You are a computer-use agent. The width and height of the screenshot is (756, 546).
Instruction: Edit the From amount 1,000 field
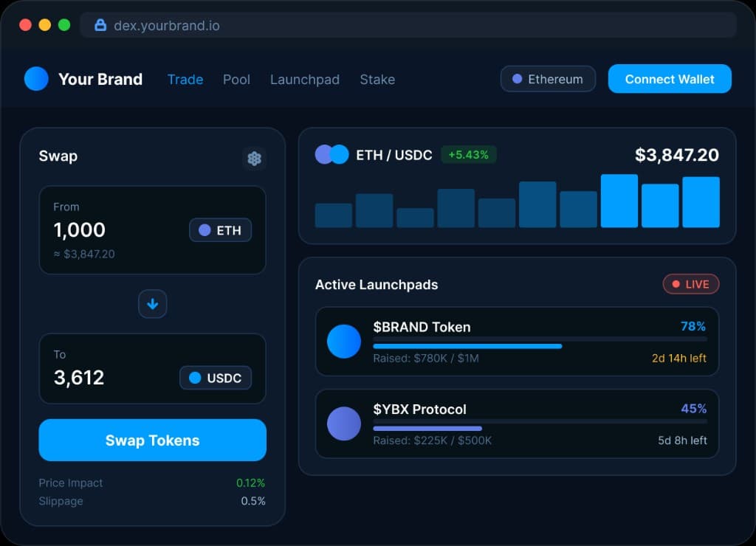click(80, 230)
